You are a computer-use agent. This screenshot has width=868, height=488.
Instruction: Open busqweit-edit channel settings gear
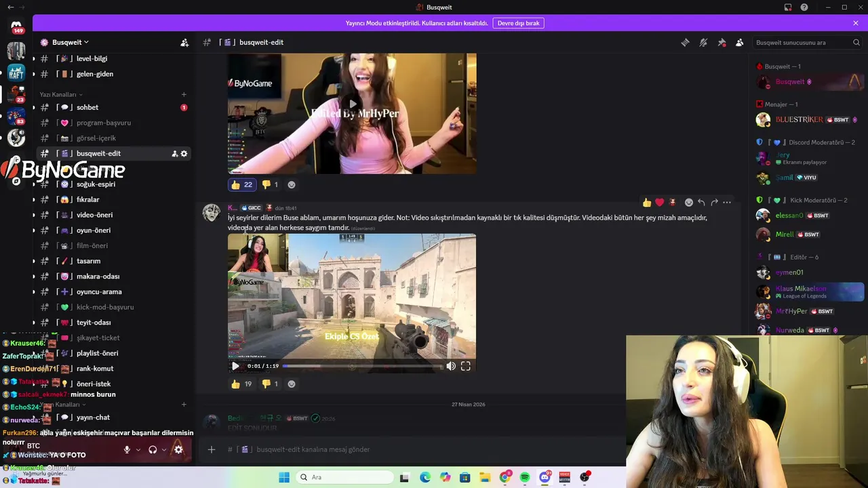coord(184,154)
